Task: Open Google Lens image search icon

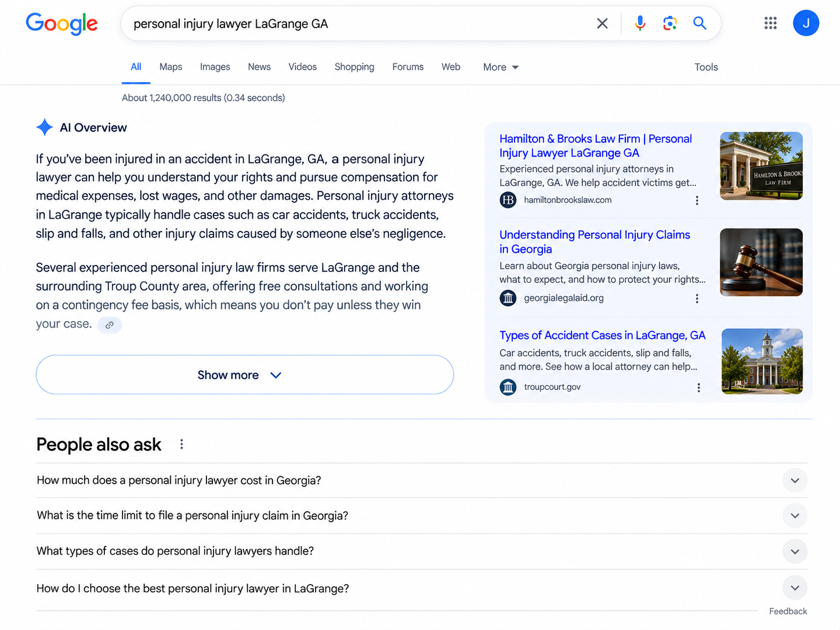Action: click(670, 23)
